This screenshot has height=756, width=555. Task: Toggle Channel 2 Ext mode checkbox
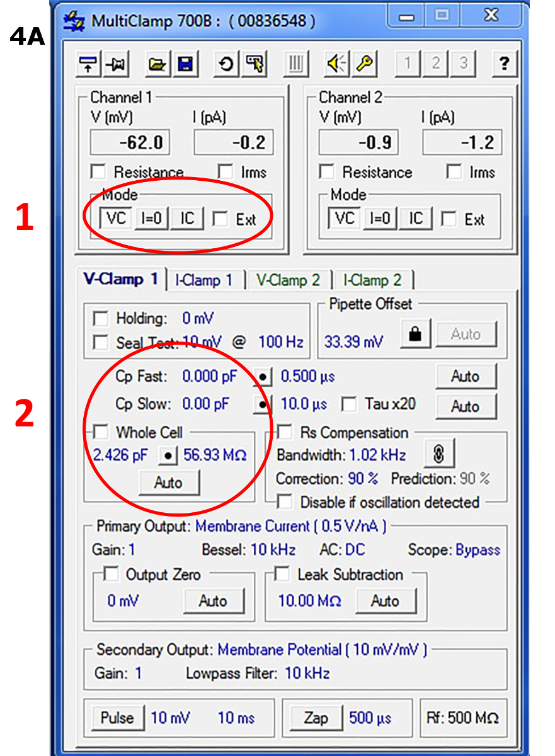[x=449, y=219]
